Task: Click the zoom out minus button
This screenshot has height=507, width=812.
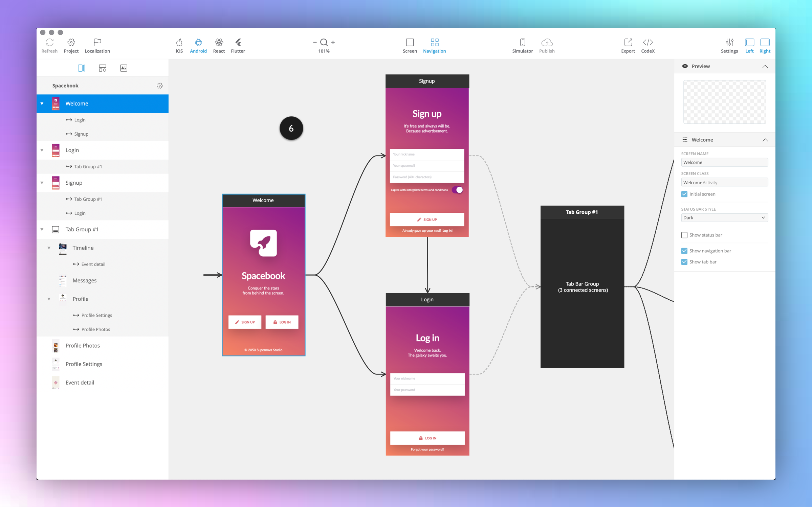Action: pyautogui.click(x=315, y=42)
